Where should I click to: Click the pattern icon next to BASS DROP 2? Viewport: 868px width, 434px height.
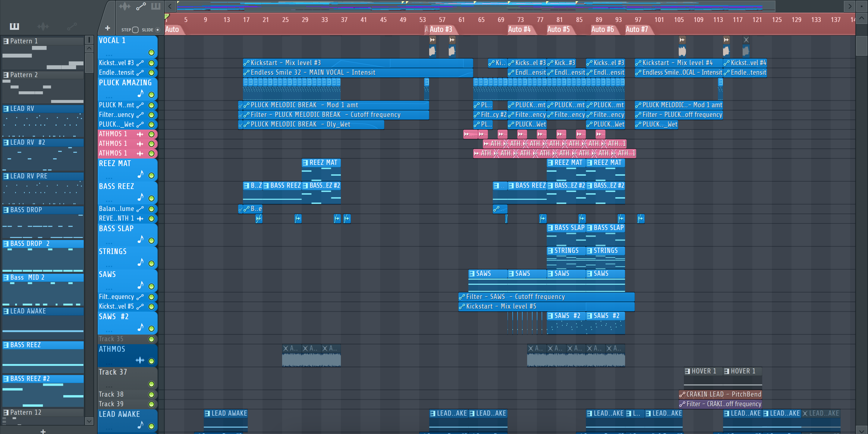6,244
